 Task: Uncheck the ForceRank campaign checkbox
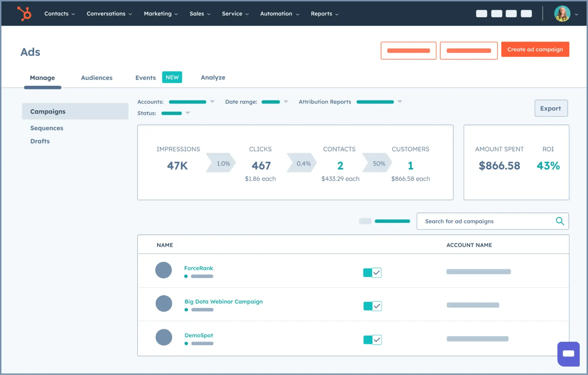click(376, 273)
